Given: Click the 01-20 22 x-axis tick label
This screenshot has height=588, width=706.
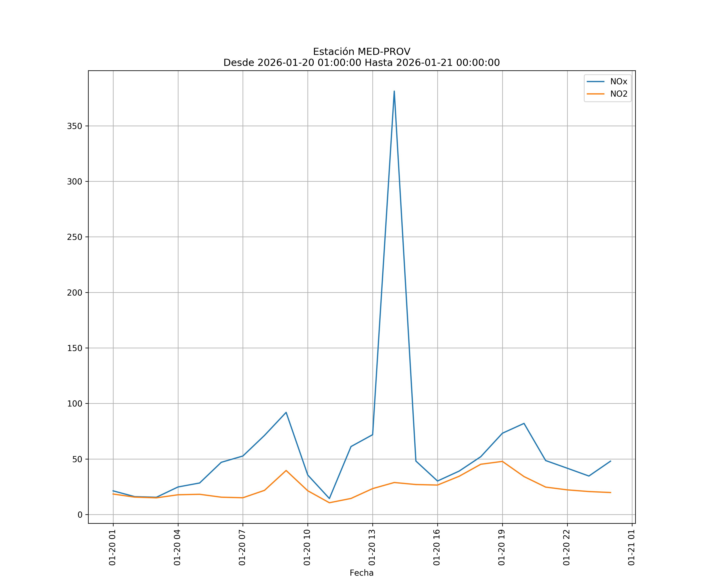Looking at the screenshot, I should tap(567, 547).
